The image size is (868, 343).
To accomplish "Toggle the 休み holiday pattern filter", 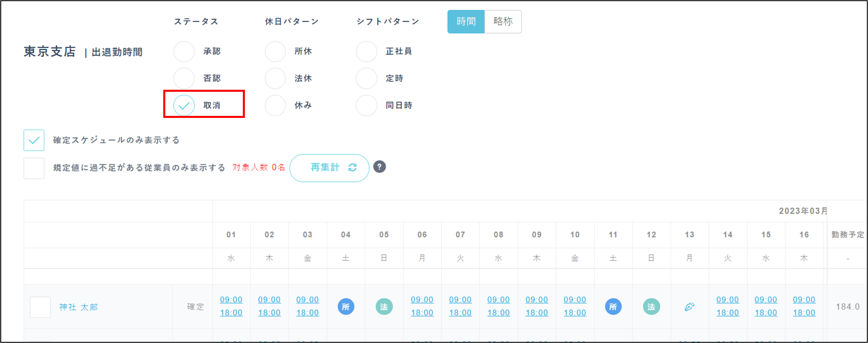I will [275, 105].
